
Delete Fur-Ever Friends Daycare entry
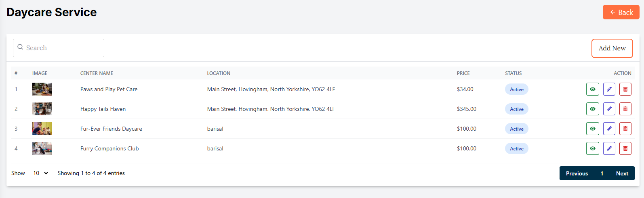pos(625,129)
